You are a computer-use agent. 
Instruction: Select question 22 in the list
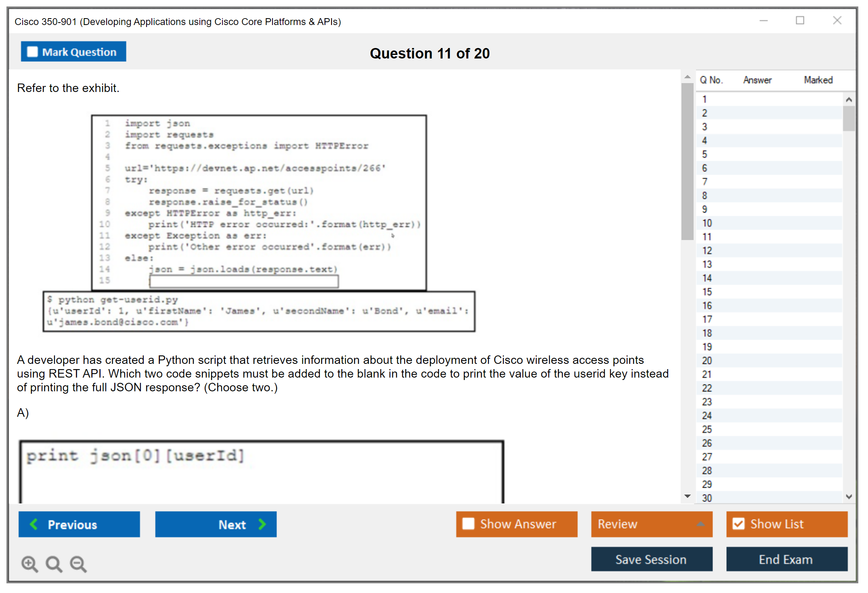pyautogui.click(x=707, y=388)
